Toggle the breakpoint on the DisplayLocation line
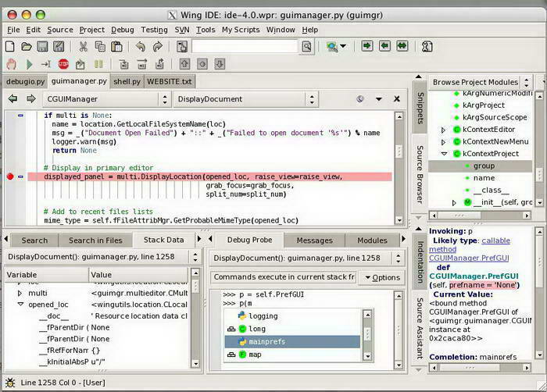Viewport: 547px width, 392px height. [x=10, y=176]
